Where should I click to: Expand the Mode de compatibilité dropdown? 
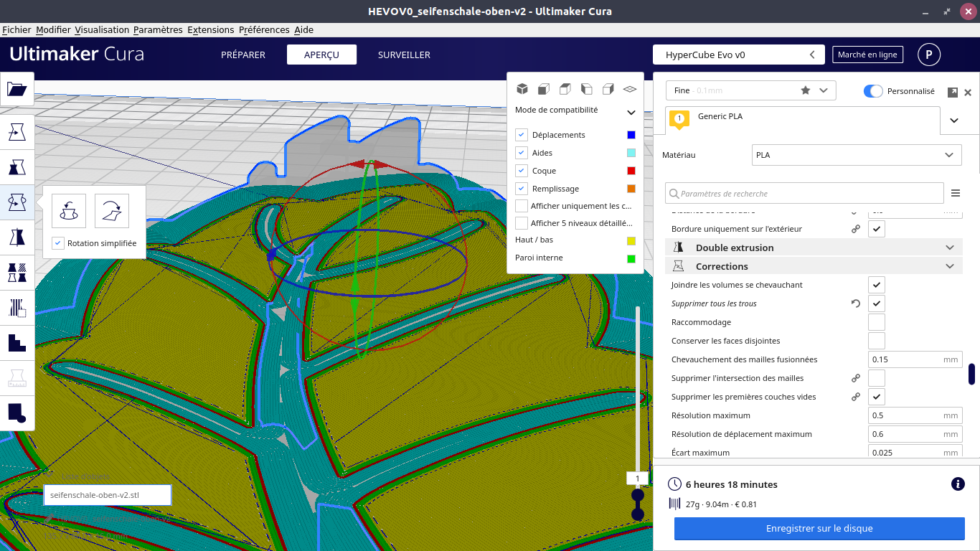[x=631, y=113]
